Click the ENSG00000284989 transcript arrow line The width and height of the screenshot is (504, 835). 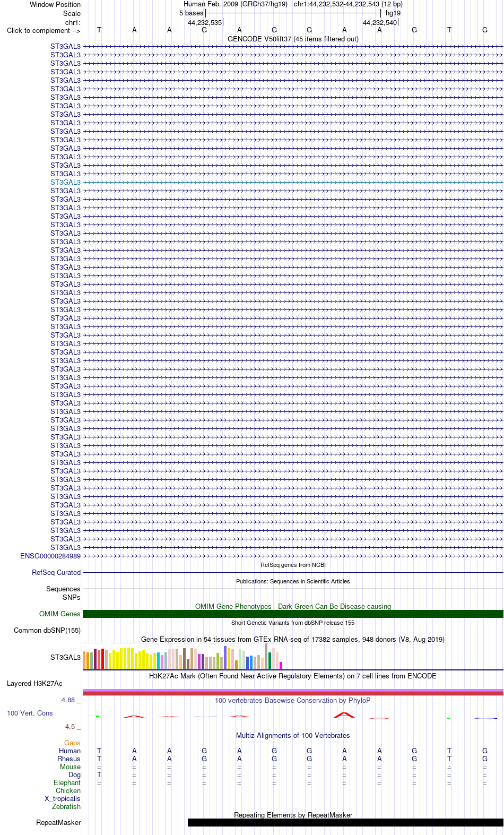293,556
